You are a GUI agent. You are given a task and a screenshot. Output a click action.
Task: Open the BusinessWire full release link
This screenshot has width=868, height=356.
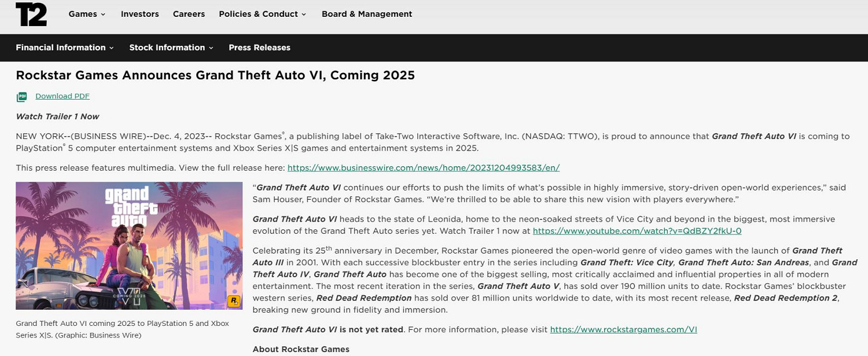point(423,167)
